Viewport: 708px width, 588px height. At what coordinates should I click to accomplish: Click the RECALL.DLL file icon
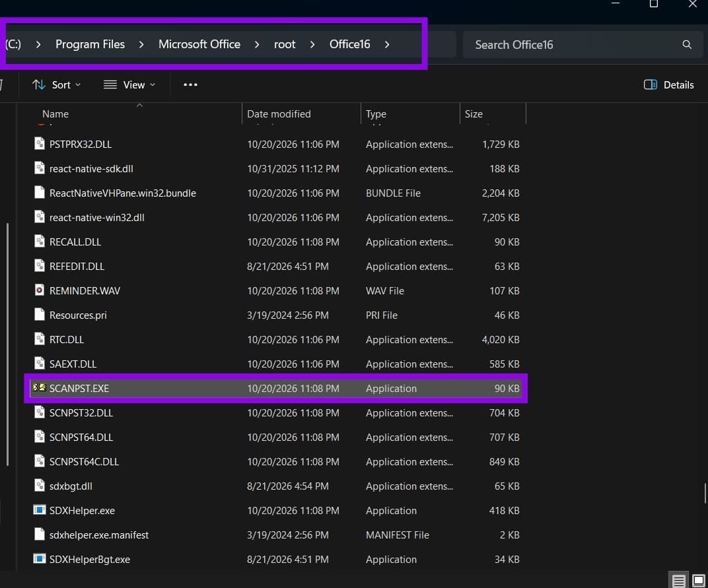click(39, 242)
